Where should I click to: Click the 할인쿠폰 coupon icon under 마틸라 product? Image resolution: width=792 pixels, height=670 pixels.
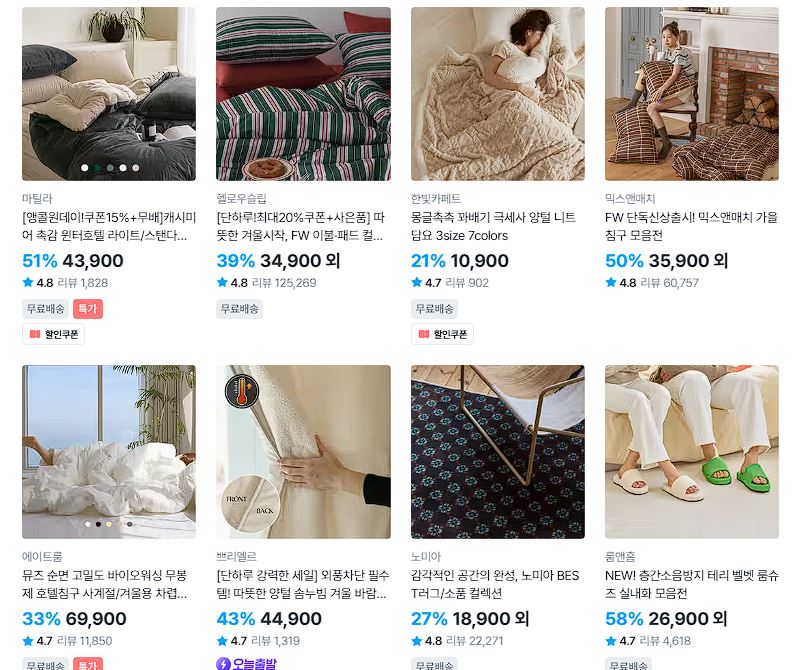click(34, 334)
